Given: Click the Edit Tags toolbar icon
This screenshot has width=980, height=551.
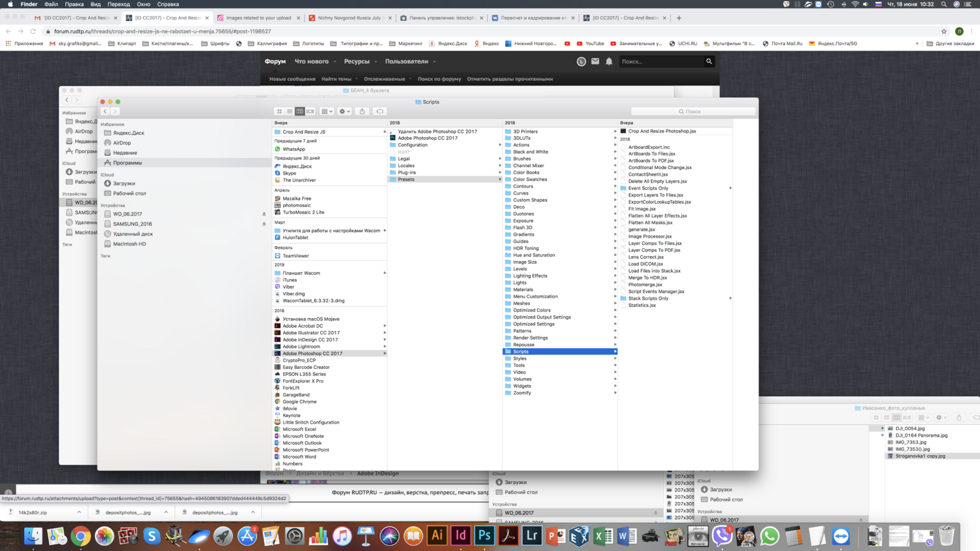Looking at the screenshot, I should (x=380, y=111).
